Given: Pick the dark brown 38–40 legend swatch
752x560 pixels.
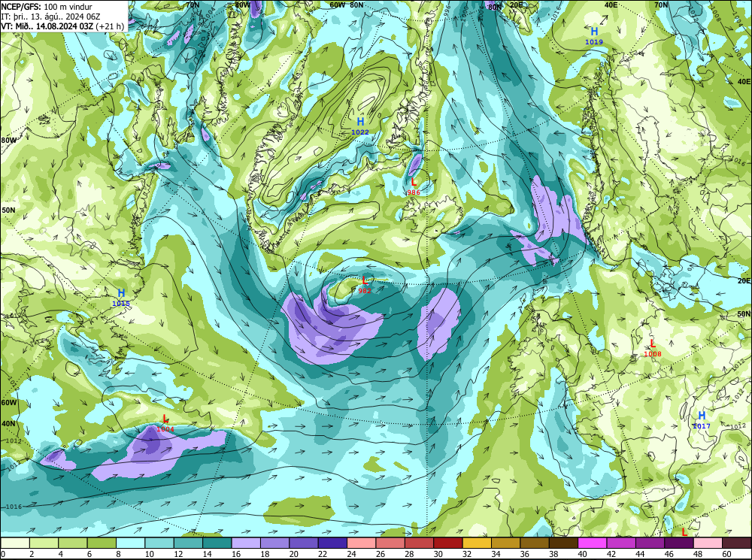Looking at the screenshot, I should click(563, 543).
